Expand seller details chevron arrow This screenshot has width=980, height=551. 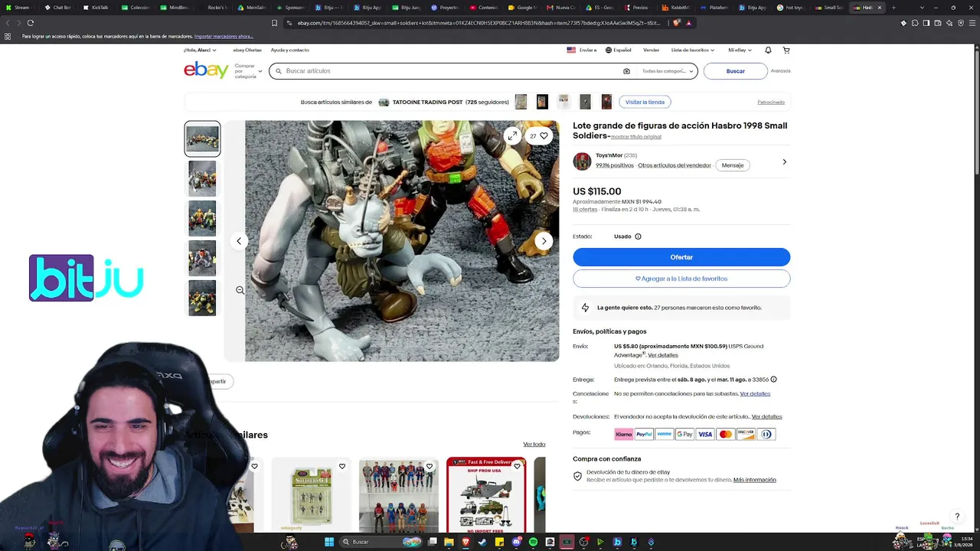coord(785,162)
